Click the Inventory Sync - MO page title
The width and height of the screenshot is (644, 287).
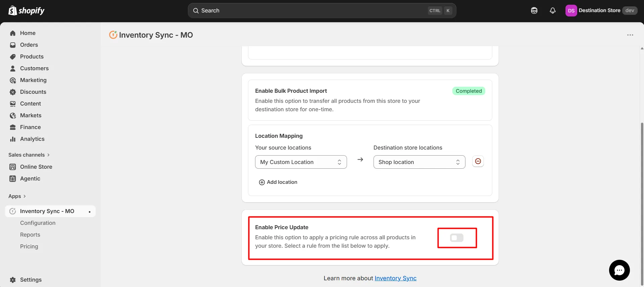coord(156,35)
